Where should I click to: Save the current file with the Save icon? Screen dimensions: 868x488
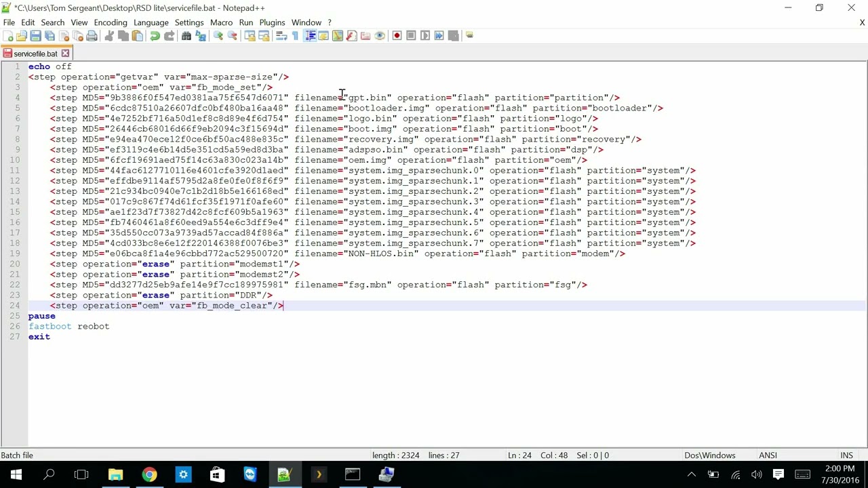click(35, 36)
